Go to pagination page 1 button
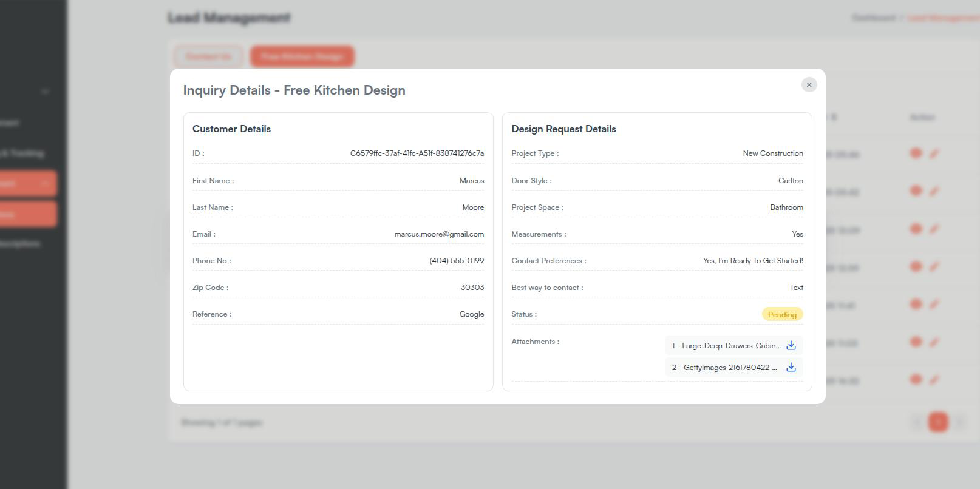 pos(938,422)
